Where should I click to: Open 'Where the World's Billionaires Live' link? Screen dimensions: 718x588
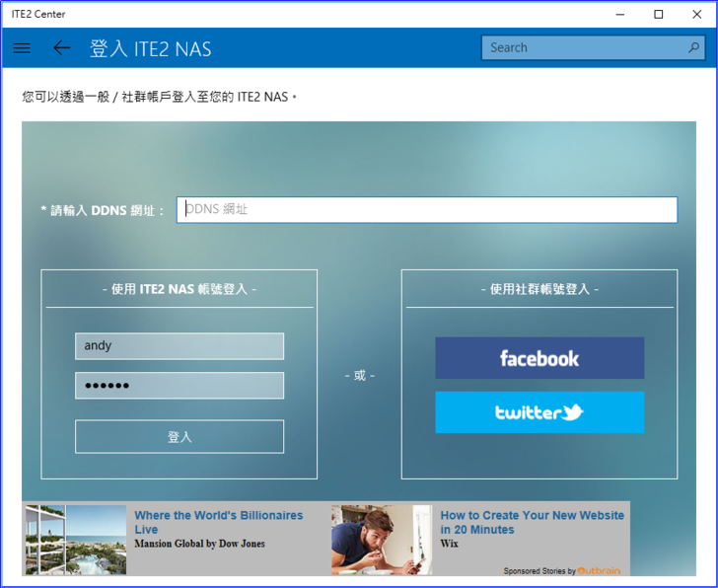pos(219,522)
